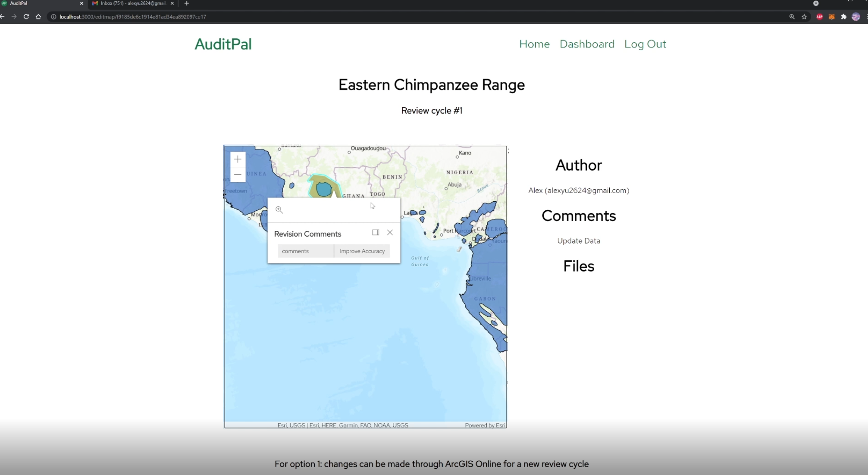This screenshot has height=475, width=868.
Task: Open the Dashboard link
Action: click(587, 44)
